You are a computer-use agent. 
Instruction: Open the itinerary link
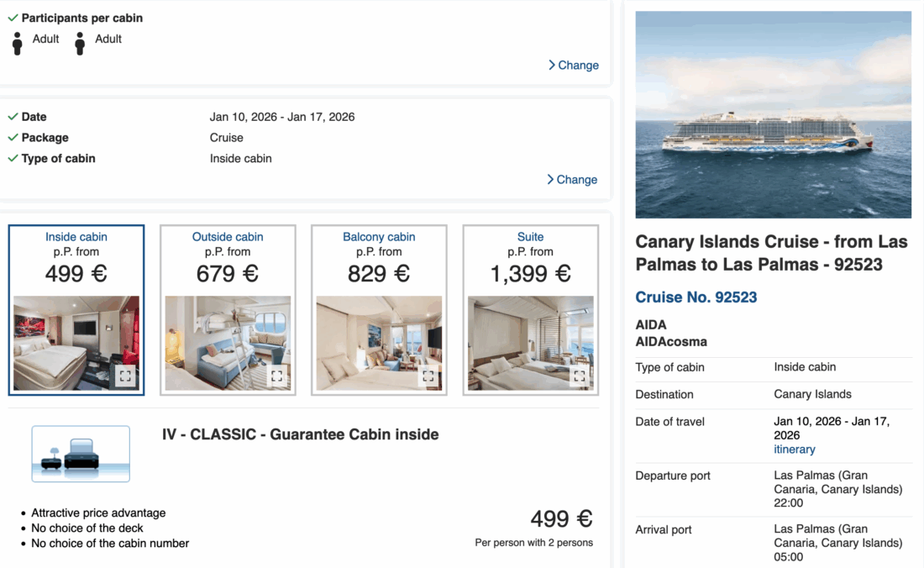pyautogui.click(x=794, y=450)
